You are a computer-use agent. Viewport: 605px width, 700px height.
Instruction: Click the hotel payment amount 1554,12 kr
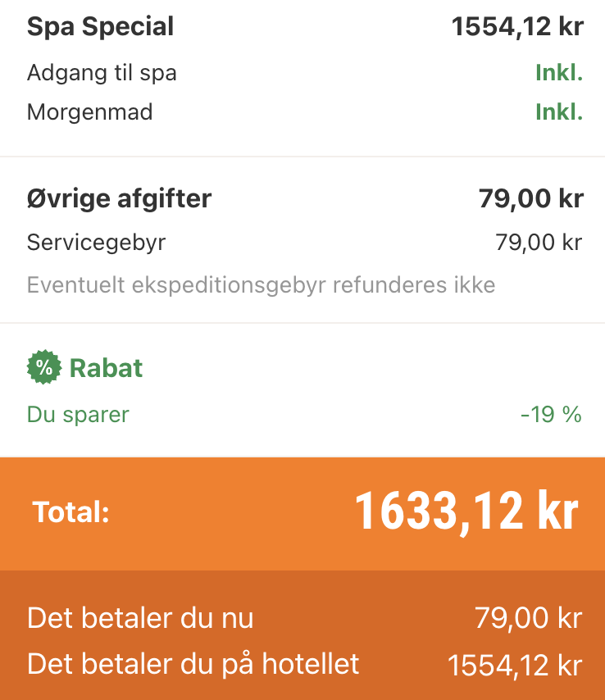(514, 666)
